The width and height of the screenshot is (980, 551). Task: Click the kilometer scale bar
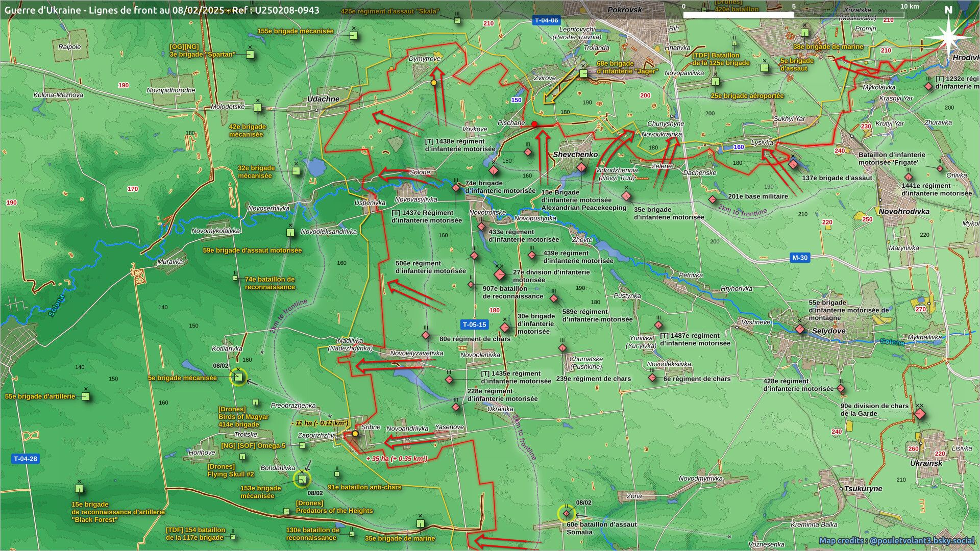pos(794,15)
